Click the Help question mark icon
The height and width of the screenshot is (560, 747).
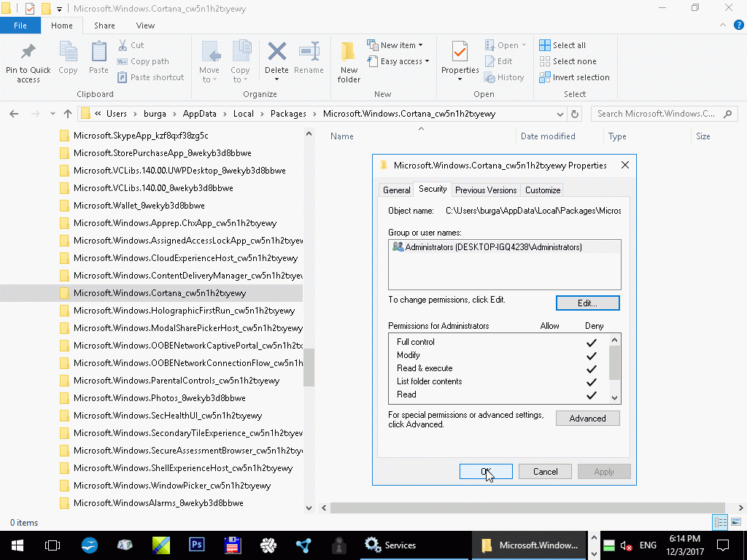tap(738, 26)
